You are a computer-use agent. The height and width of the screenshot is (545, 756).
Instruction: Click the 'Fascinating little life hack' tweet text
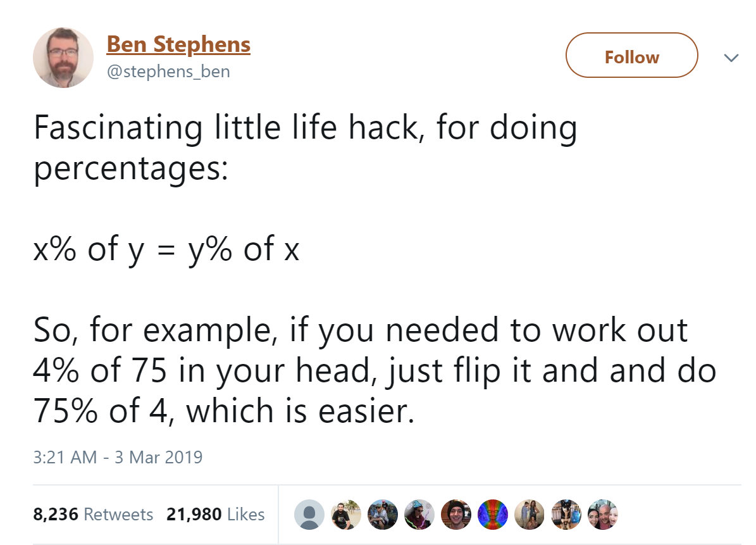pos(305,149)
